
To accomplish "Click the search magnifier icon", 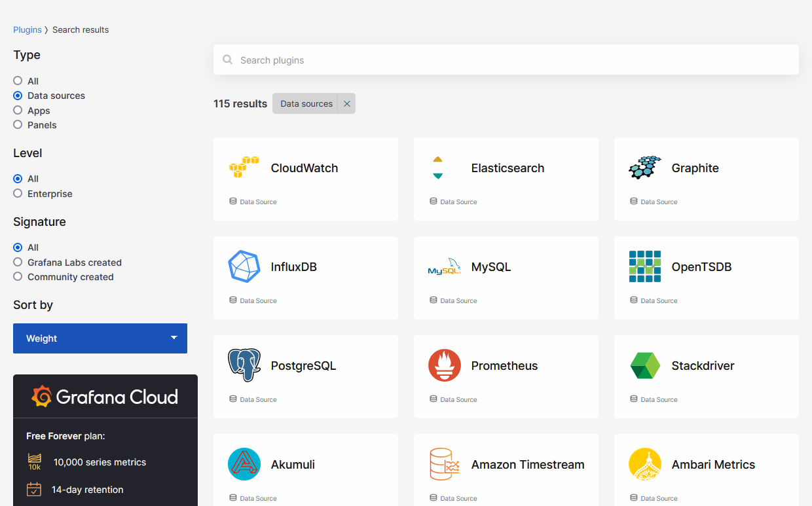I will [228, 60].
